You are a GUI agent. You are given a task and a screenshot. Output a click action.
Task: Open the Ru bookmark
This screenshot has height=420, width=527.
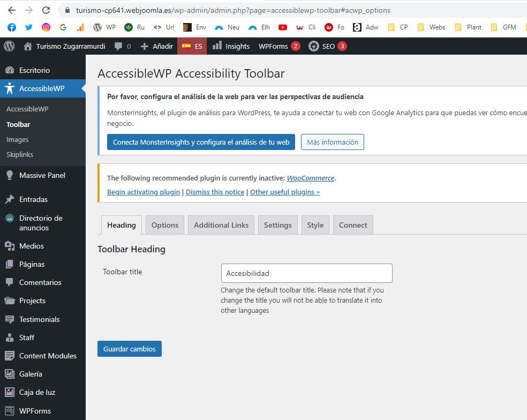tap(134, 27)
